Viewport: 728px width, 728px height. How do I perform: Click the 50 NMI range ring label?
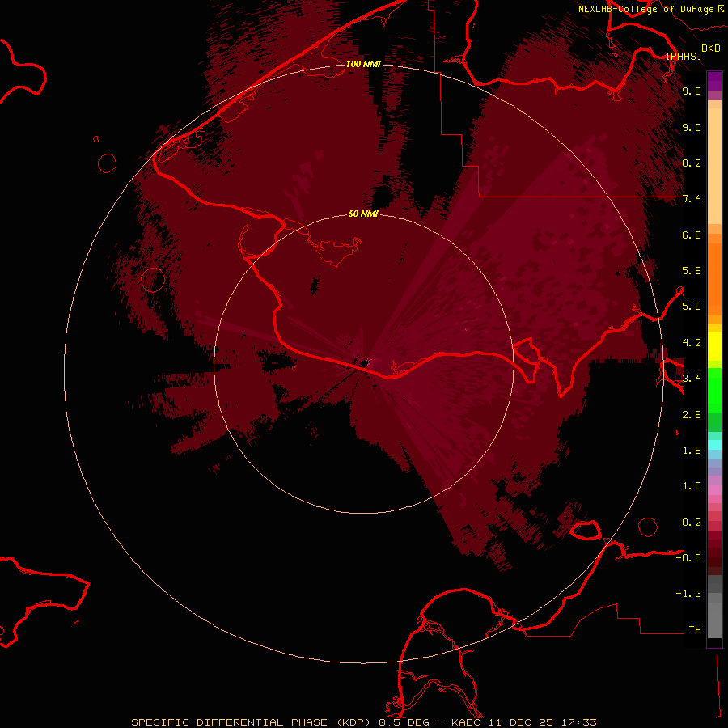click(x=363, y=214)
